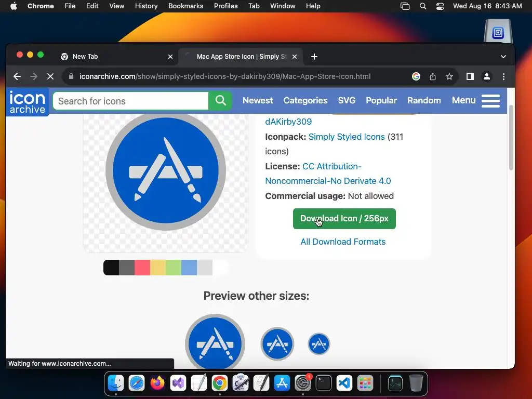Open the History menu
This screenshot has width=532, height=399.
coord(146,6)
